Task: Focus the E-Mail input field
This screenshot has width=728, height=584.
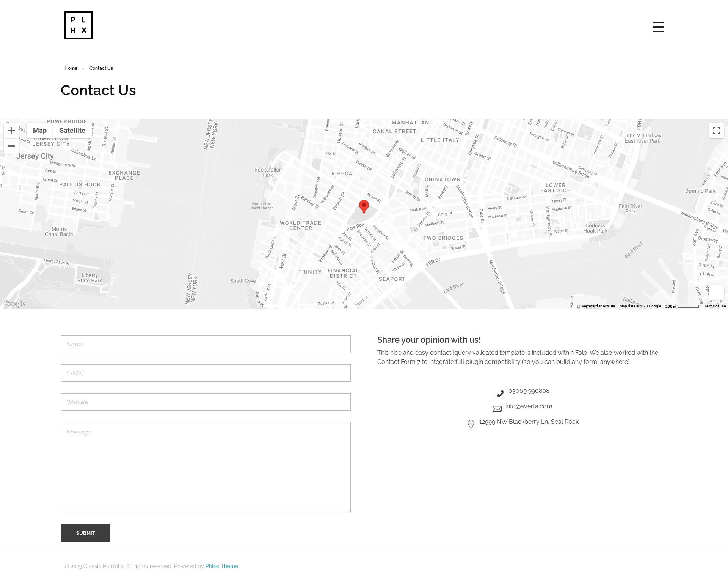Action: pos(206,373)
